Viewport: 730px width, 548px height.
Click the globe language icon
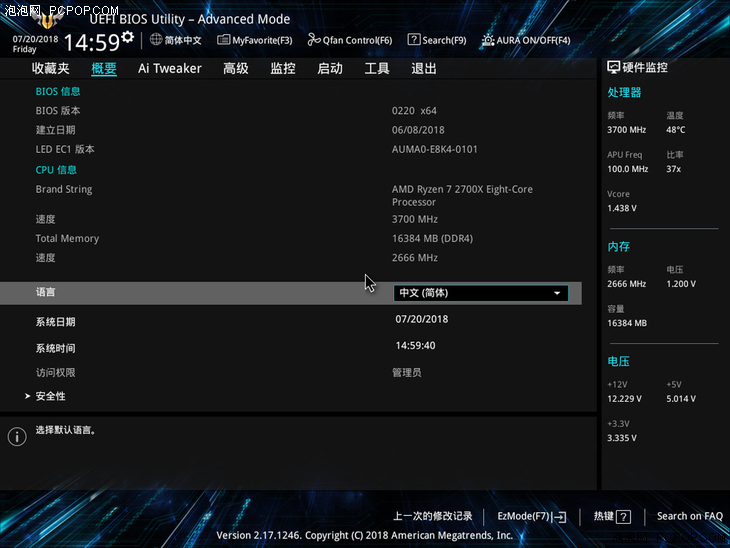click(156, 40)
